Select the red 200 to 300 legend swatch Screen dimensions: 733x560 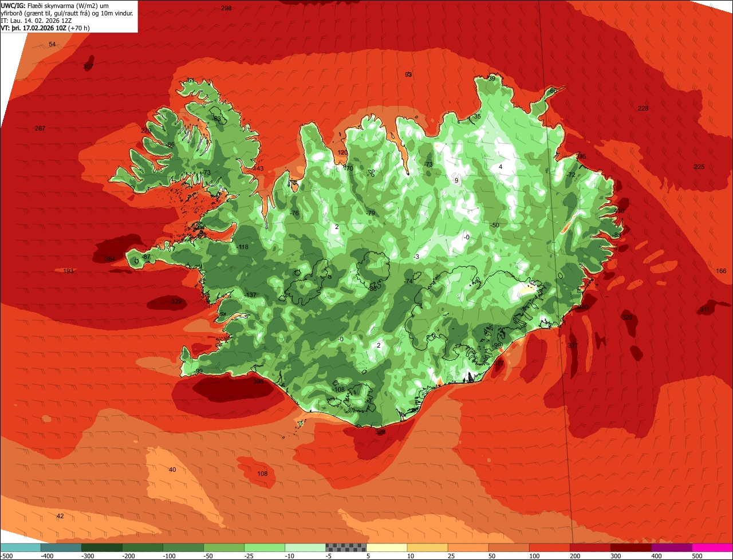tap(590, 547)
